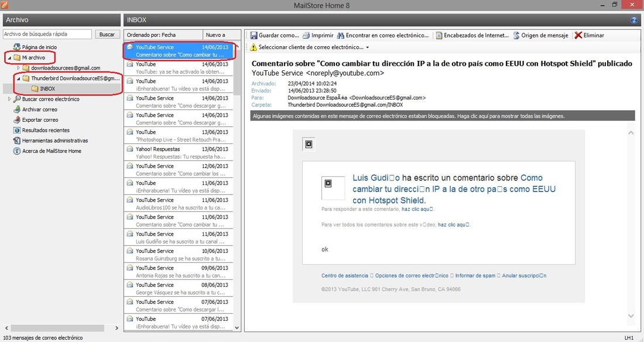Click the Herramientas administrativas icon
Screen dimensions: 644x342
17,140
